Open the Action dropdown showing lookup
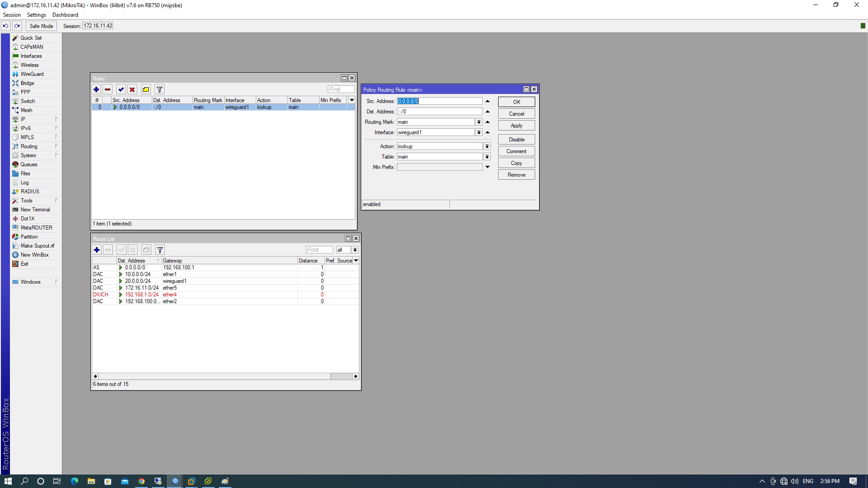The width and height of the screenshot is (868, 488). pos(487,146)
